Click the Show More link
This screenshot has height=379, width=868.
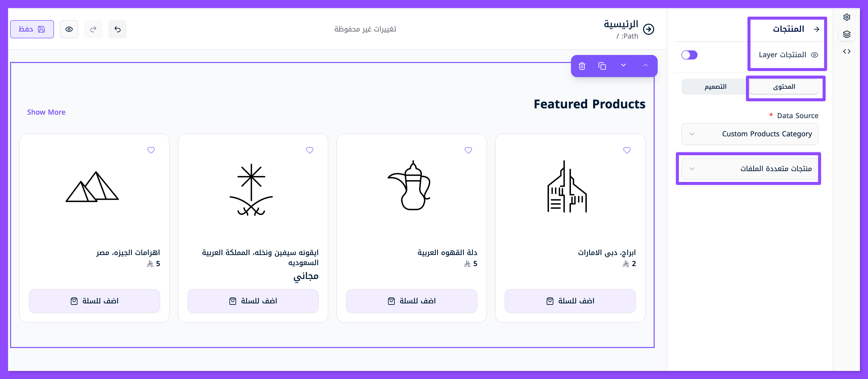46,112
